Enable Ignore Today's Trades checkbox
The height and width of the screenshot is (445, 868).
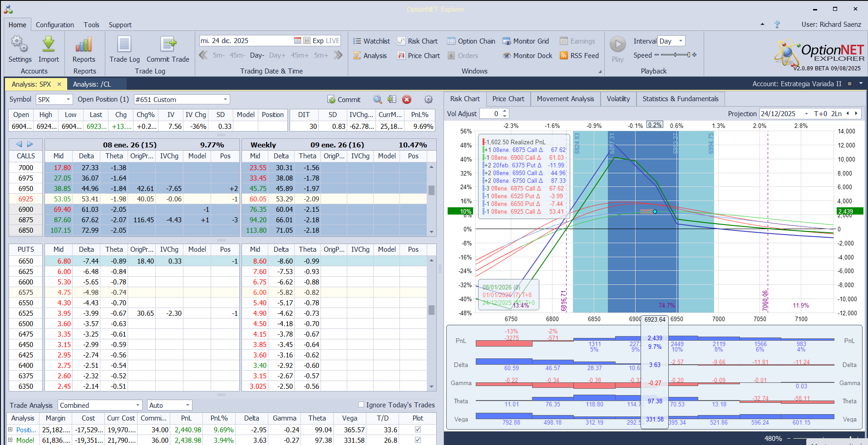(x=361, y=405)
